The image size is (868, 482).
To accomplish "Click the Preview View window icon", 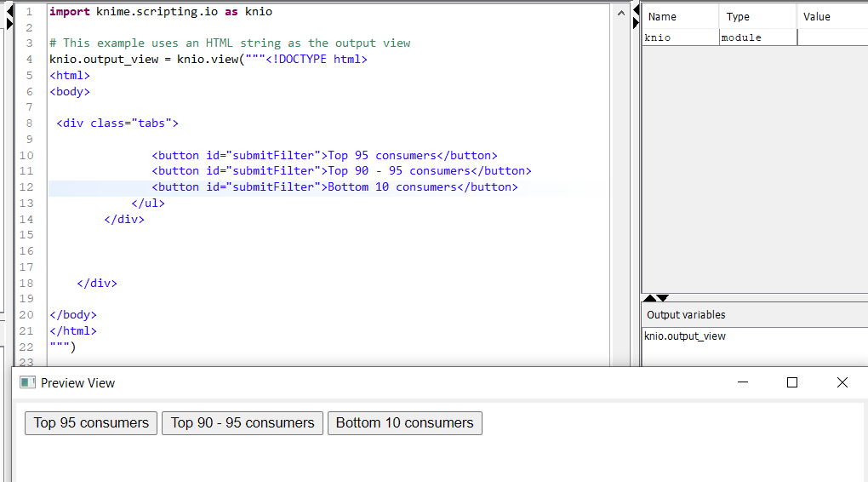I will point(27,383).
